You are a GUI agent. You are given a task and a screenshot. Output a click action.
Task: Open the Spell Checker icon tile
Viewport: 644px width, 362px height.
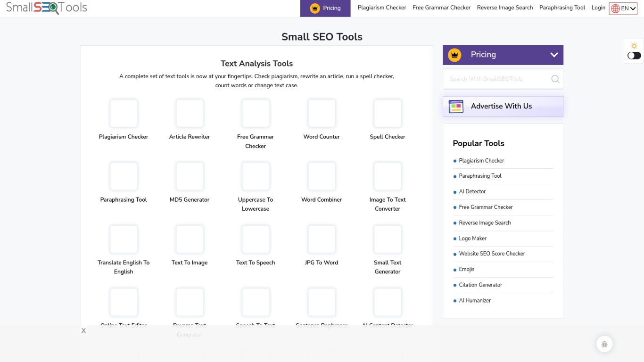(388, 113)
